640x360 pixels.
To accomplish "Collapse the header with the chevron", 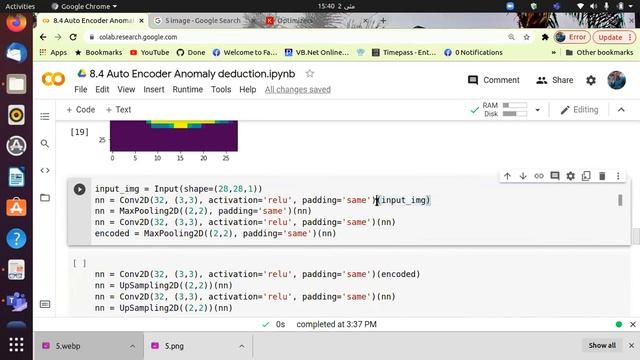I will pos(621,109).
